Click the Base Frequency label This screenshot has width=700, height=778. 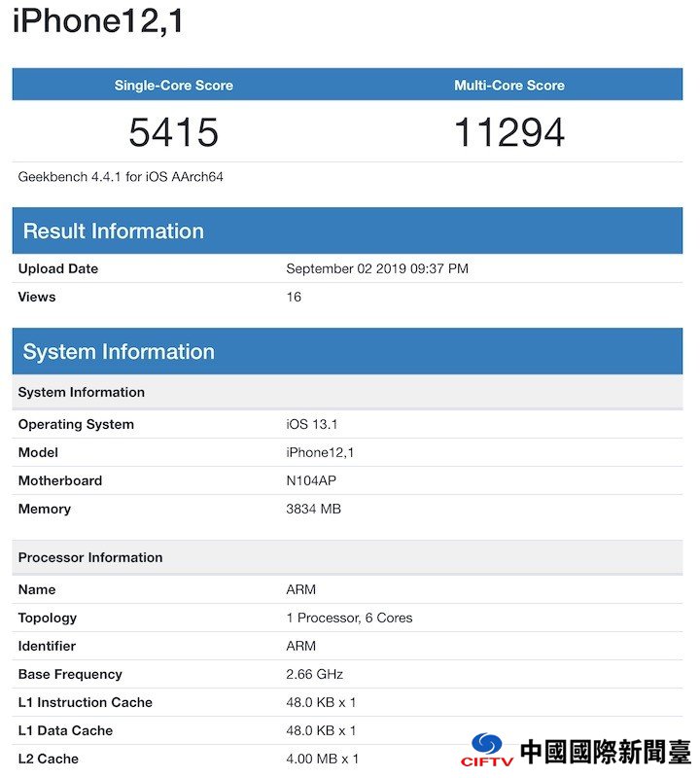tap(70, 674)
